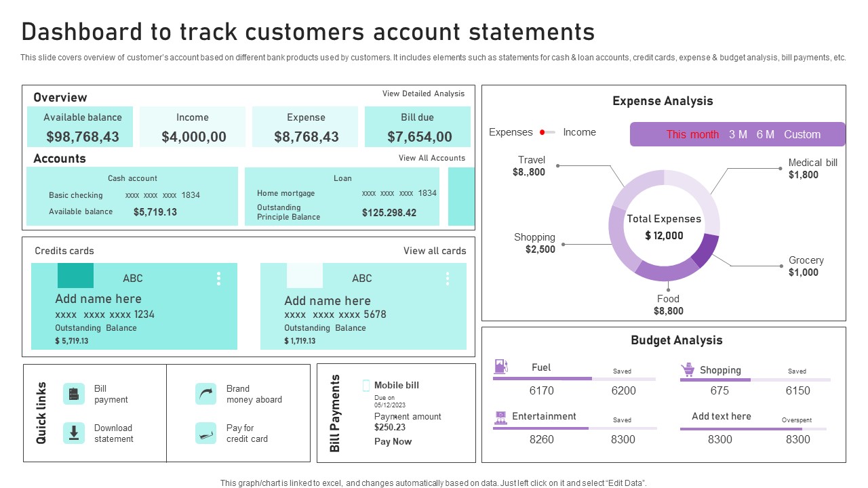Click the Bill due overview tile

click(x=418, y=127)
